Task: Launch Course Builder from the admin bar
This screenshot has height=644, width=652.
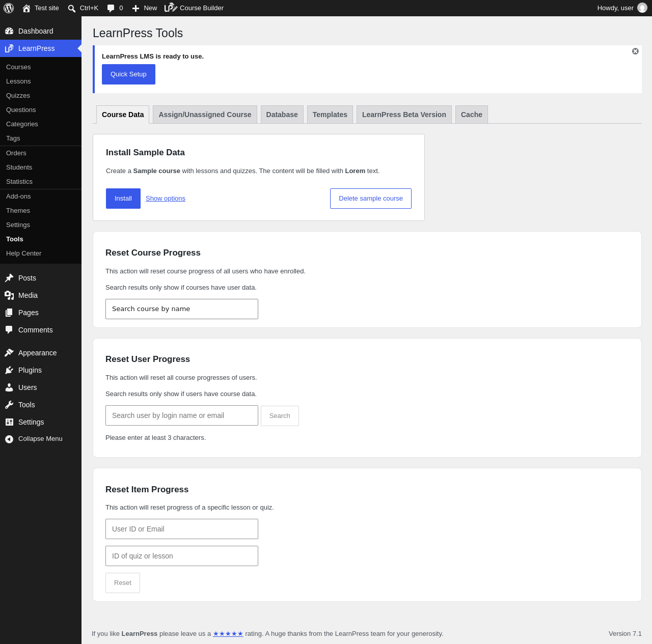Action: pos(194,8)
